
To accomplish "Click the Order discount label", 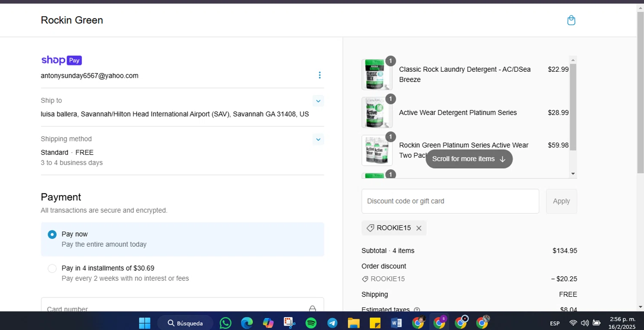I will [x=384, y=266].
